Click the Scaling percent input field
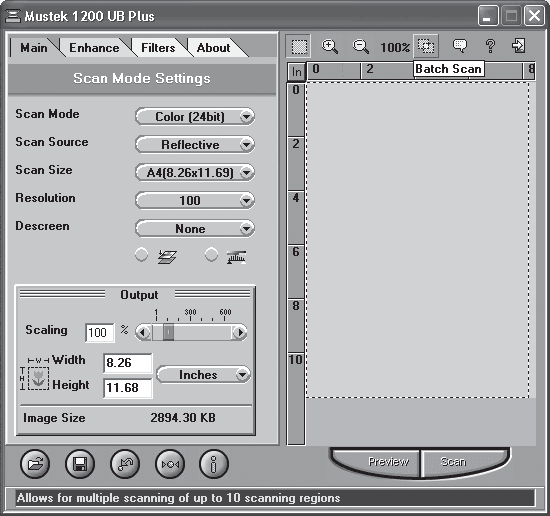550x516 pixels. click(x=100, y=333)
